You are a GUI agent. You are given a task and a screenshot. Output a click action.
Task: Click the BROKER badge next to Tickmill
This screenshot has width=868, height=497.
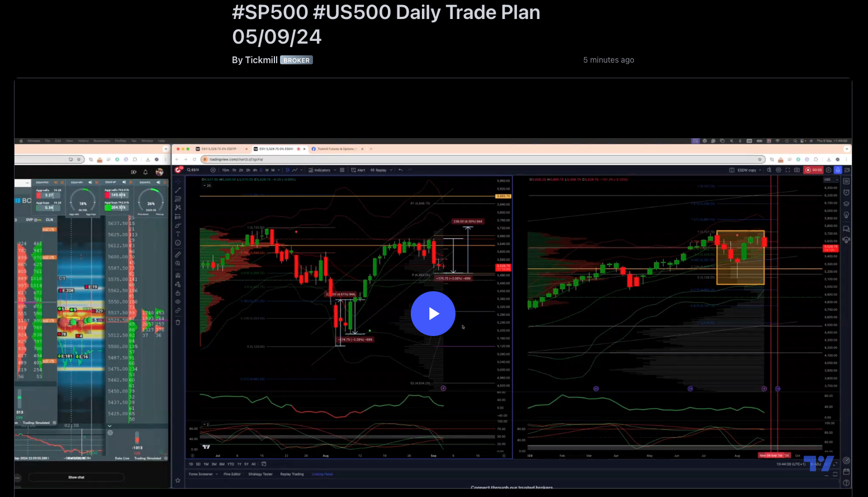pyautogui.click(x=296, y=60)
